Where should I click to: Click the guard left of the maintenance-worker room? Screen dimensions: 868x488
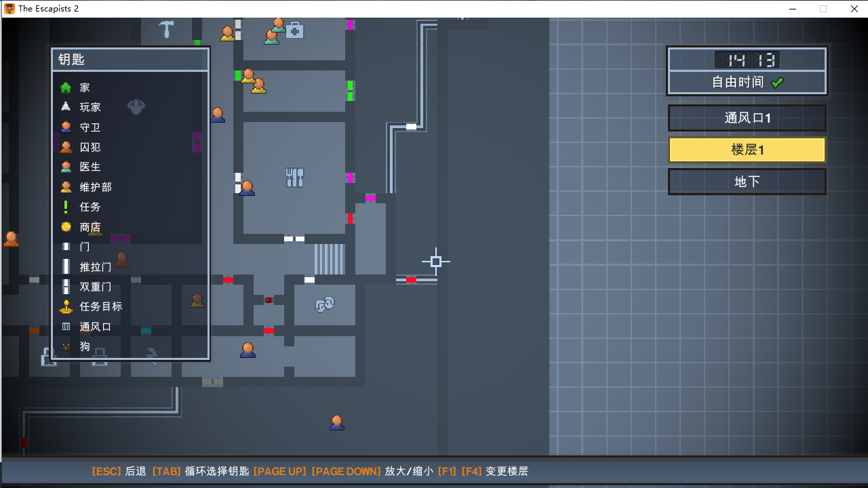(x=218, y=115)
